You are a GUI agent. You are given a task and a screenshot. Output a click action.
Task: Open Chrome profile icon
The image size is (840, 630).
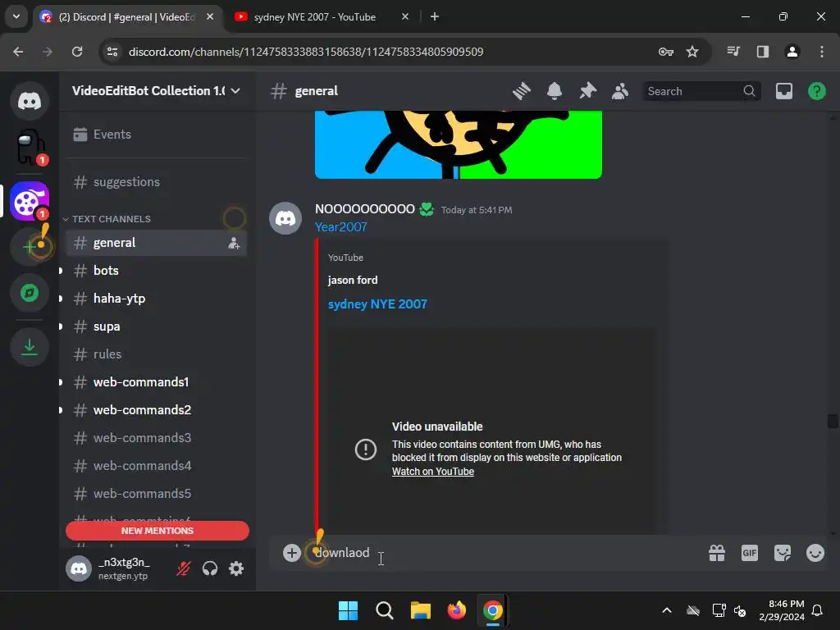click(x=792, y=52)
